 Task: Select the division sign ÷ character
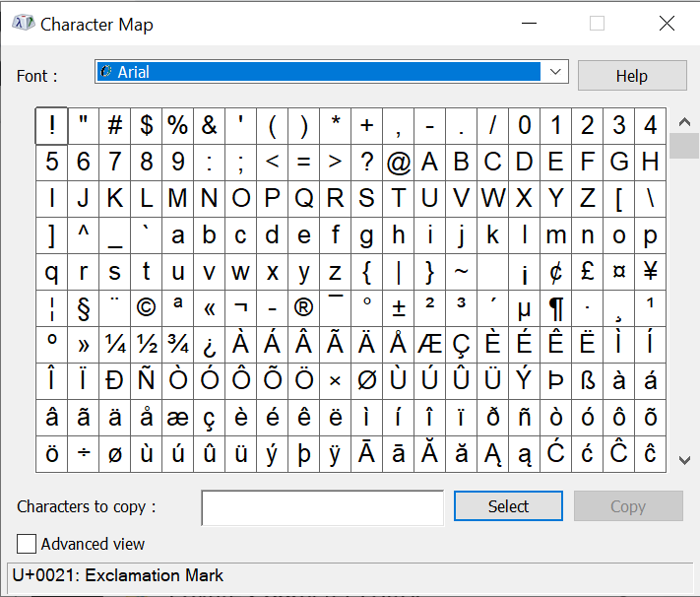(83, 454)
